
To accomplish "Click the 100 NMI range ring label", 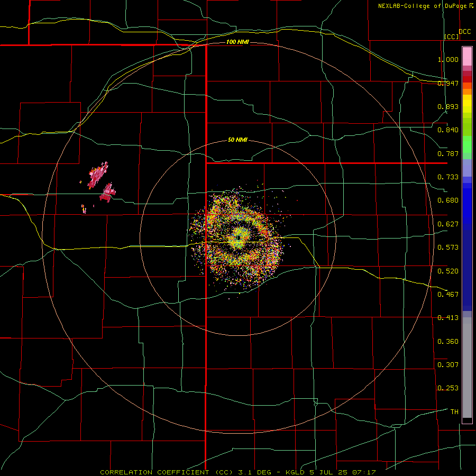I will click(237, 42).
